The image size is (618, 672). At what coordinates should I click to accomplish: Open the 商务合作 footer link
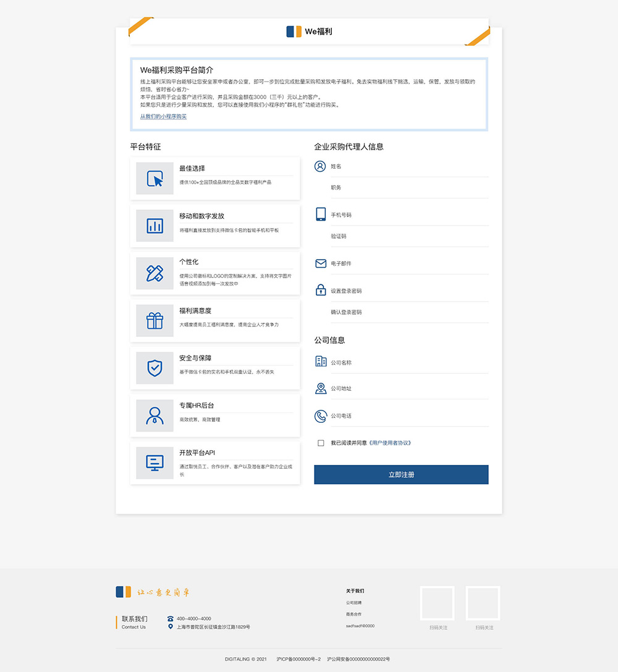click(x=354, y=615)
